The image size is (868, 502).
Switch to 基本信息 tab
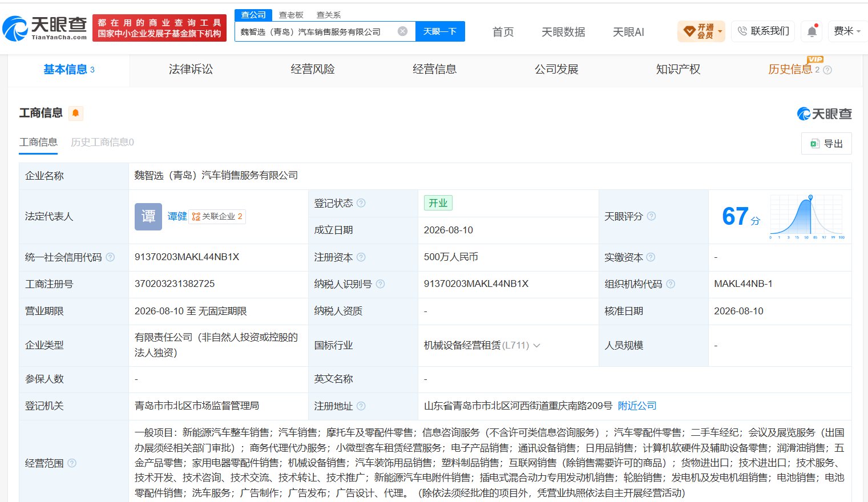[69, 70]
